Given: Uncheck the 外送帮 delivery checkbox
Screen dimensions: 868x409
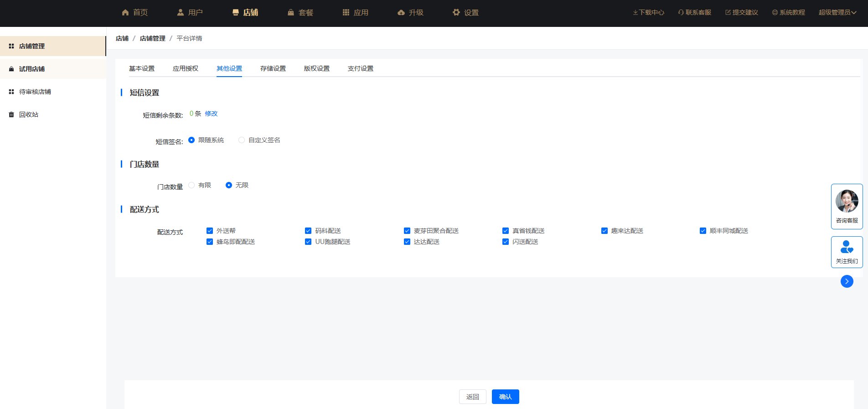Looking at the screenshot, I should tap(210, 231).
